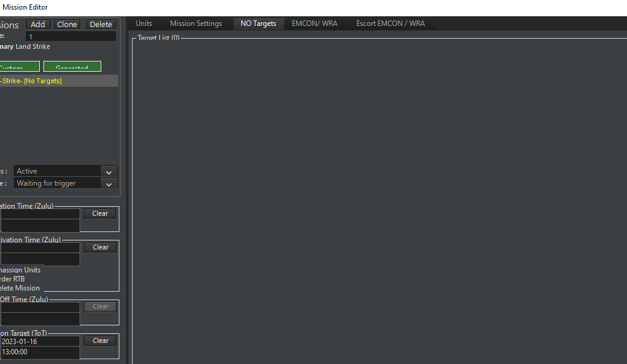Clear the Deactivation Time (Zulu)
Viewport: 627px width, 364px height.
coord(100,247)
